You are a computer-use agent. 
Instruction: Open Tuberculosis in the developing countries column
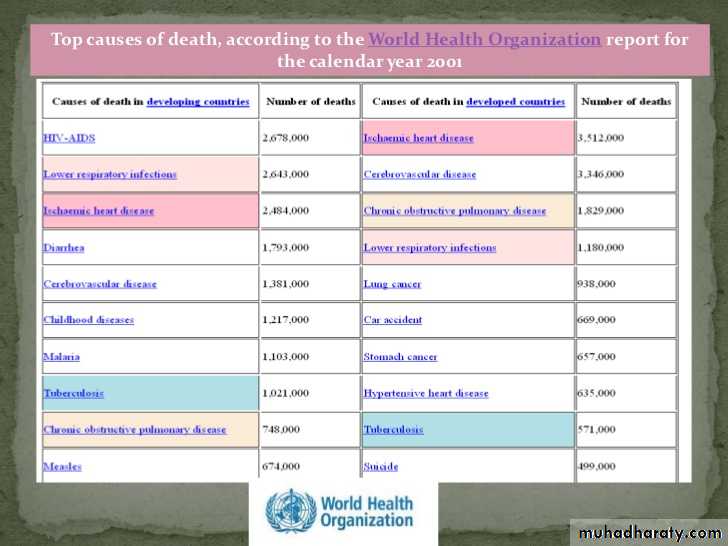[73, 394]
